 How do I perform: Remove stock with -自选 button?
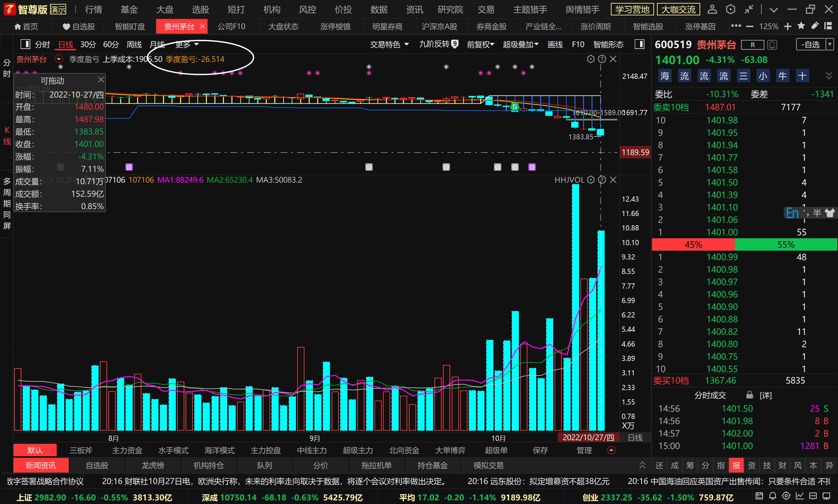point(811,45)
